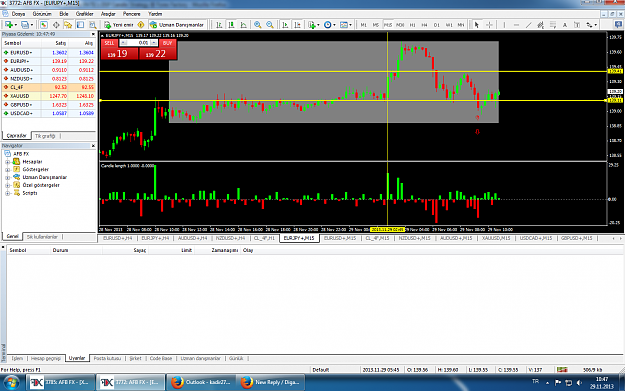Expand Özel göstergeler node in Navigator

click(8, 185)
